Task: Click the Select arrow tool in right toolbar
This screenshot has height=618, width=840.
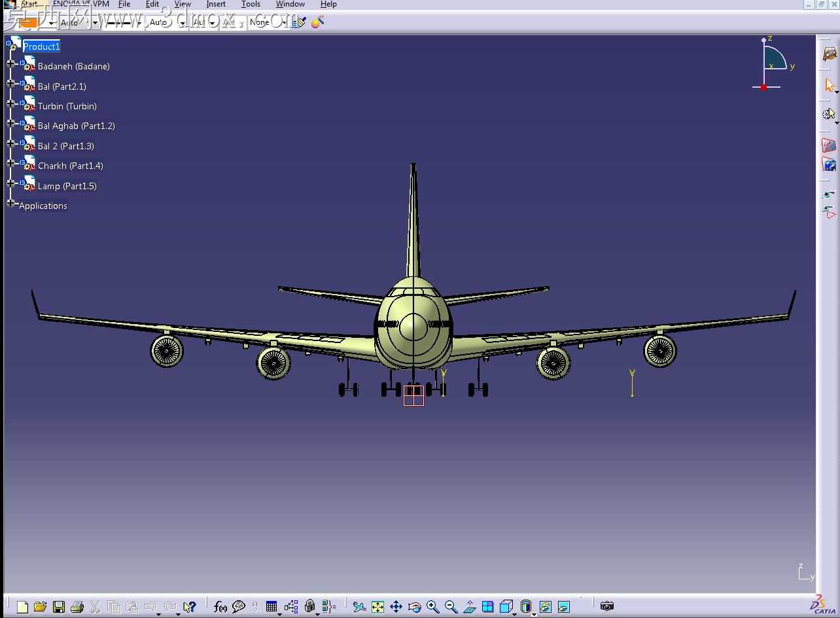Action: click(x=830, y=85)
